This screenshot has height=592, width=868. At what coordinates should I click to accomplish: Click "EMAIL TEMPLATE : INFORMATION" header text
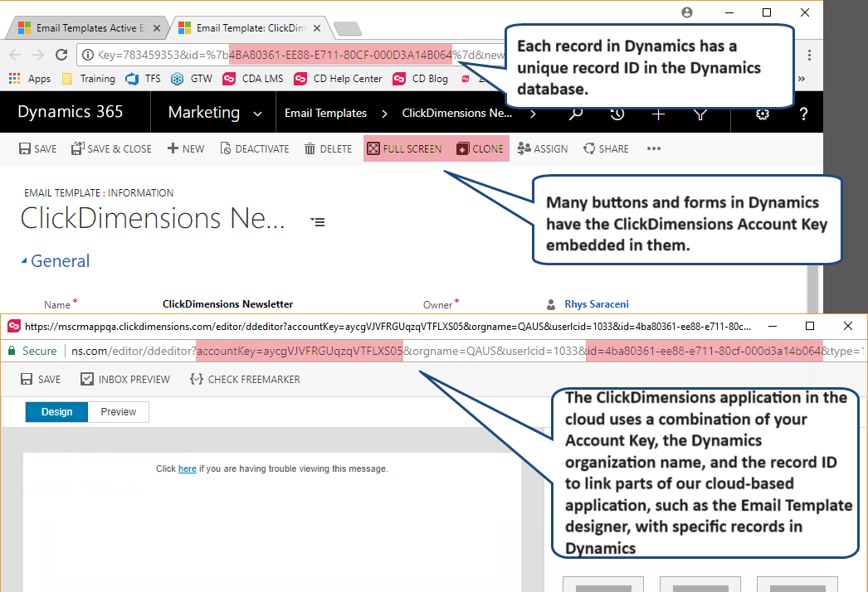(99, 192)
